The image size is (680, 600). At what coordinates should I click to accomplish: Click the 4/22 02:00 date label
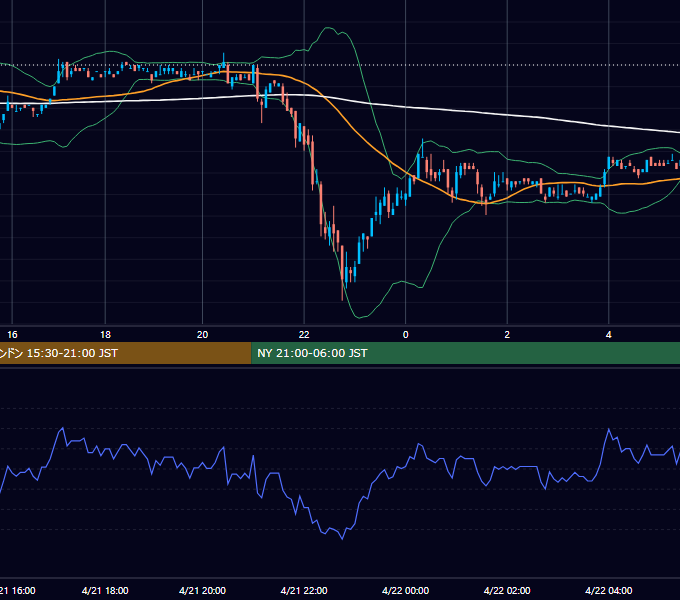(x=507, y=590)
